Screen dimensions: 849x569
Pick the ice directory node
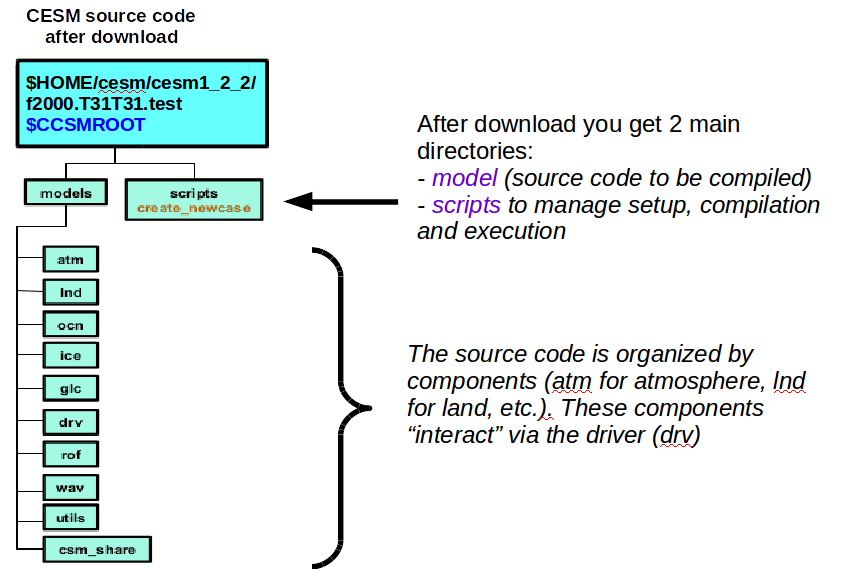click(71, 356)
